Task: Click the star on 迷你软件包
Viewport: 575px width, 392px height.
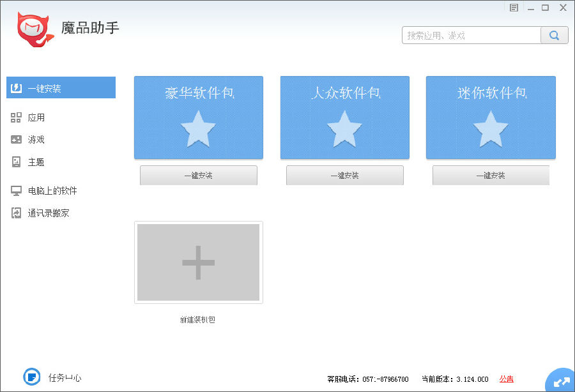Action: pyautogui.click(x=491, y=129)
